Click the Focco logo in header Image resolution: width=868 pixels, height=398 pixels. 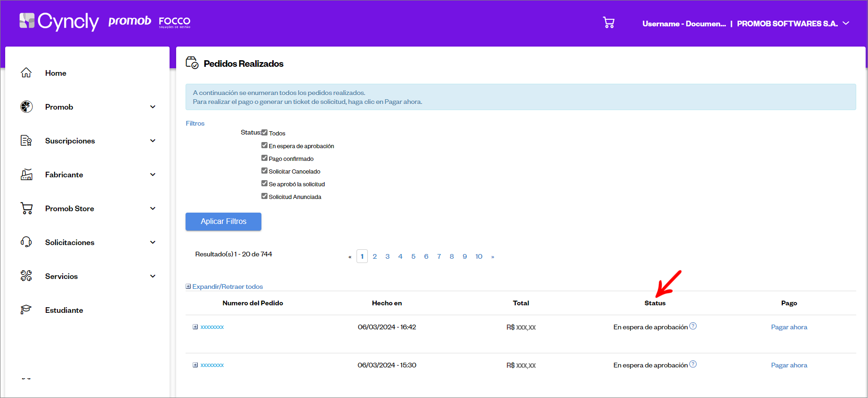pos(175,22)
